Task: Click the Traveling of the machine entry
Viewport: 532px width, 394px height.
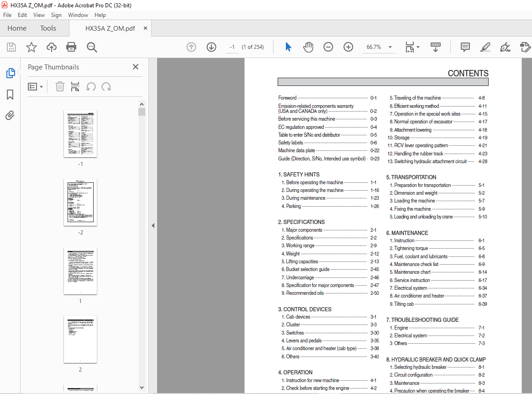Action: 437,98
